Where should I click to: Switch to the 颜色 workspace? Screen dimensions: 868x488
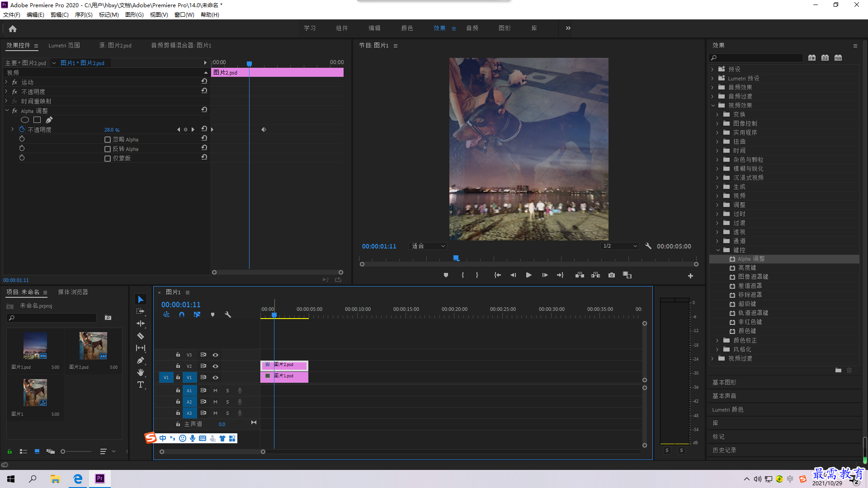(x=407, y=28)
